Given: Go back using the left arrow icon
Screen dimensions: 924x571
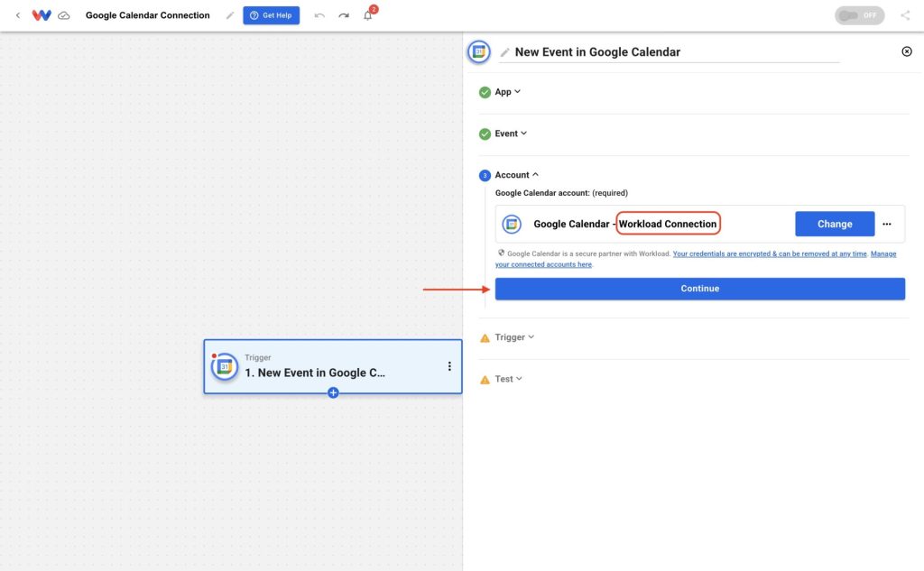Looking at the screenshot, I should (x=18, y=15).
